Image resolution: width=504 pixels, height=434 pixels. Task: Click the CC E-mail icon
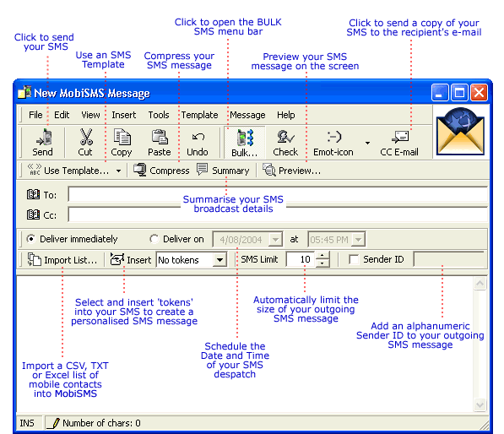click(x=400, y=138)
